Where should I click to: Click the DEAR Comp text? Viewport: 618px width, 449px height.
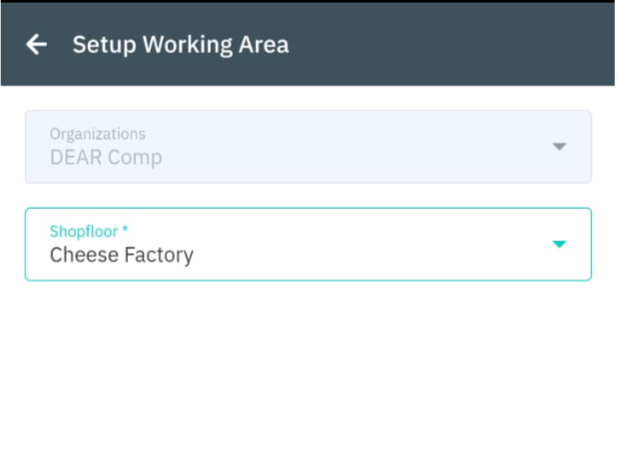[x=105, y=158]
